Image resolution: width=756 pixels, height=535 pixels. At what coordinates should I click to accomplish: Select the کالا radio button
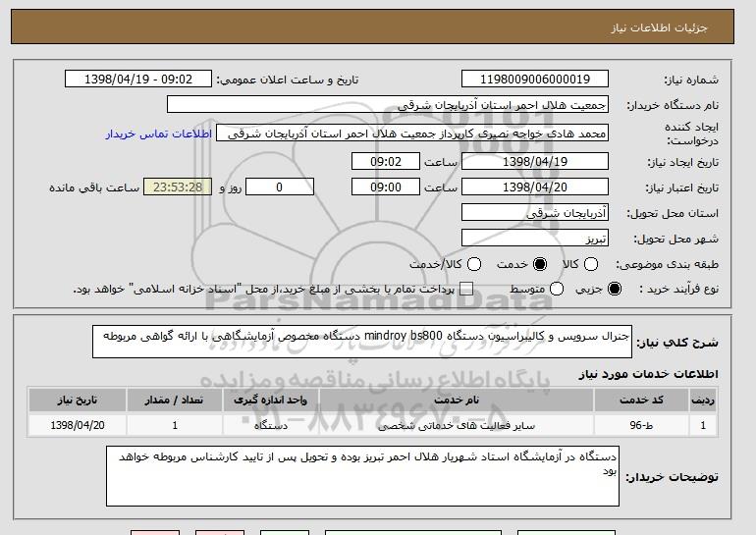tap(591, 264)
